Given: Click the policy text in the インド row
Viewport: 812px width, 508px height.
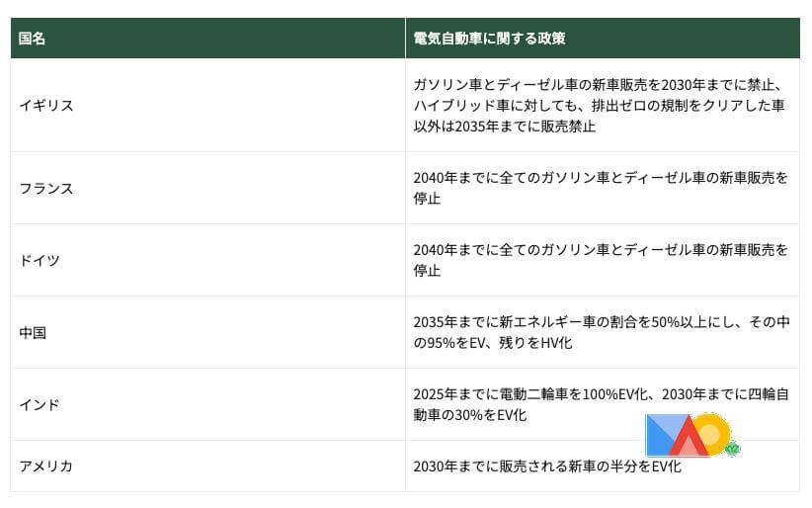Looking at the screenshot, I should click(x=601, y=404).
